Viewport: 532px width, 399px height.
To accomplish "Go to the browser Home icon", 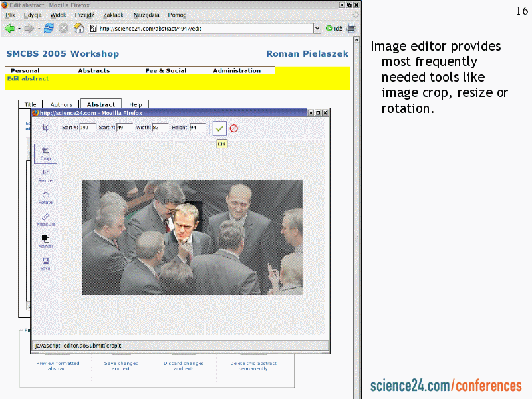I will coord(78,28).
